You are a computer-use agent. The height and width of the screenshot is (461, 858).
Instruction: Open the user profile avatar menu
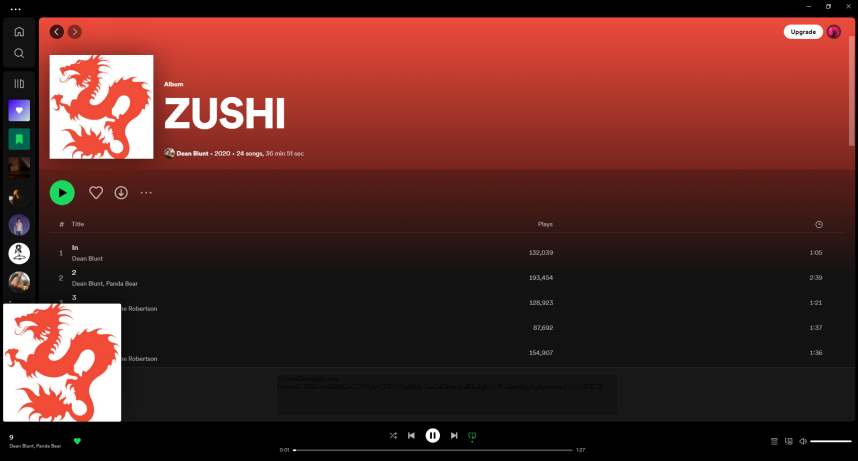point(833,32)
